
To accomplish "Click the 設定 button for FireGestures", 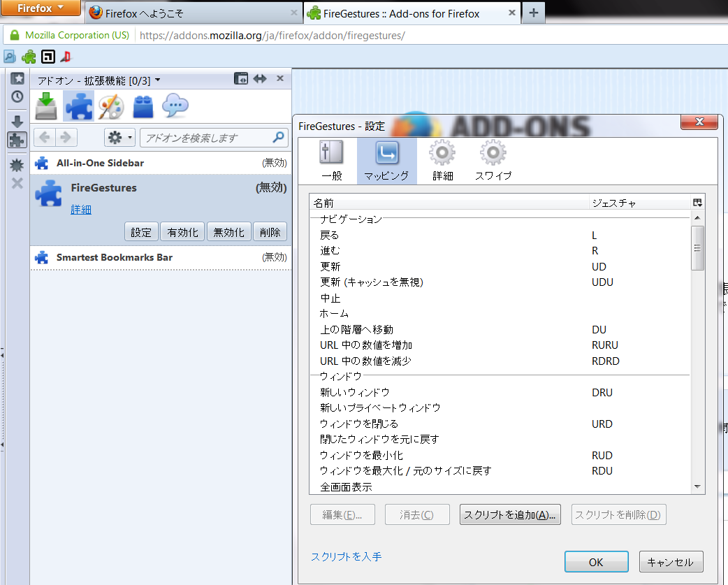I will [x=141, y=231].
